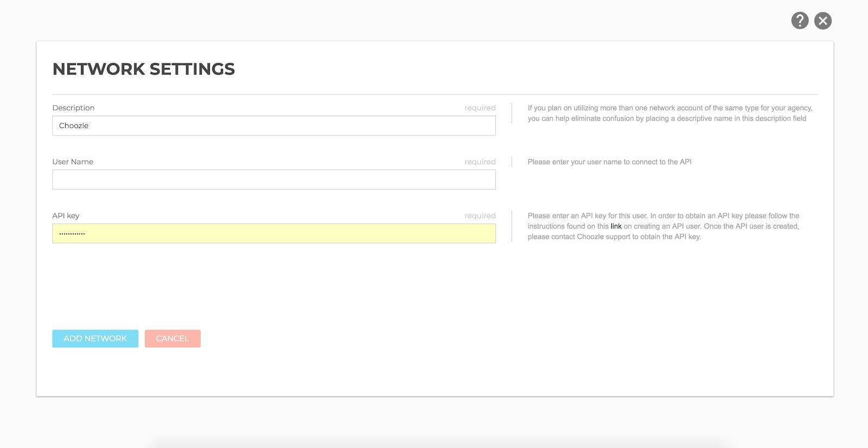Focus the Description field containing Choozle

point(274,125)
